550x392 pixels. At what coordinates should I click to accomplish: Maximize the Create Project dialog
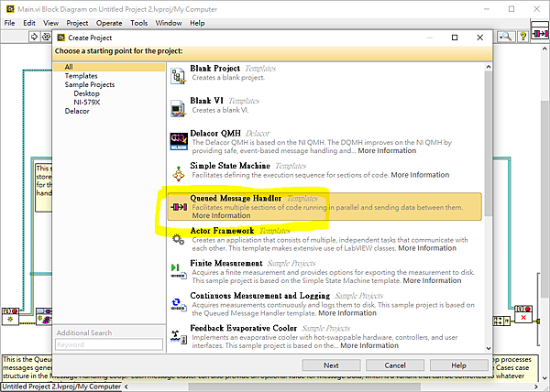click(x=455, y=38)
